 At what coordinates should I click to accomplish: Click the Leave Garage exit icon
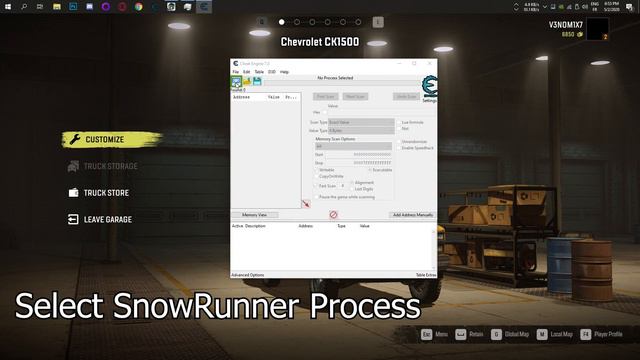(x=73, y=219)
